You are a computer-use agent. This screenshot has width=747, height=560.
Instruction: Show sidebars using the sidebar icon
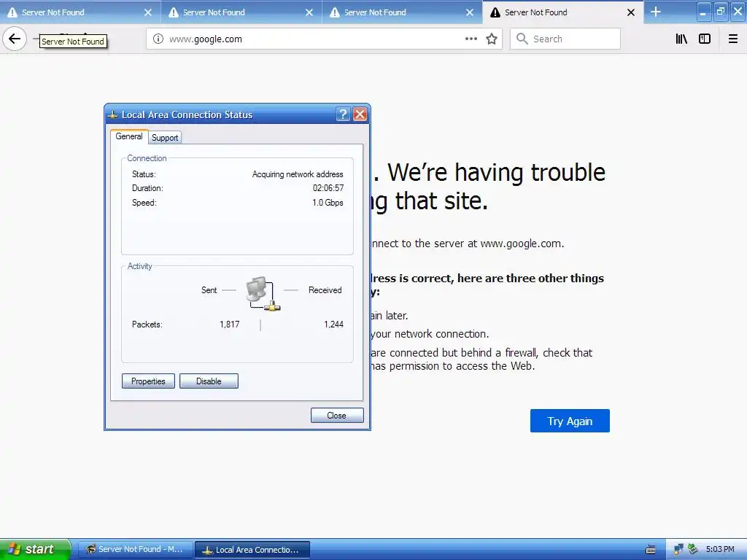705,39
